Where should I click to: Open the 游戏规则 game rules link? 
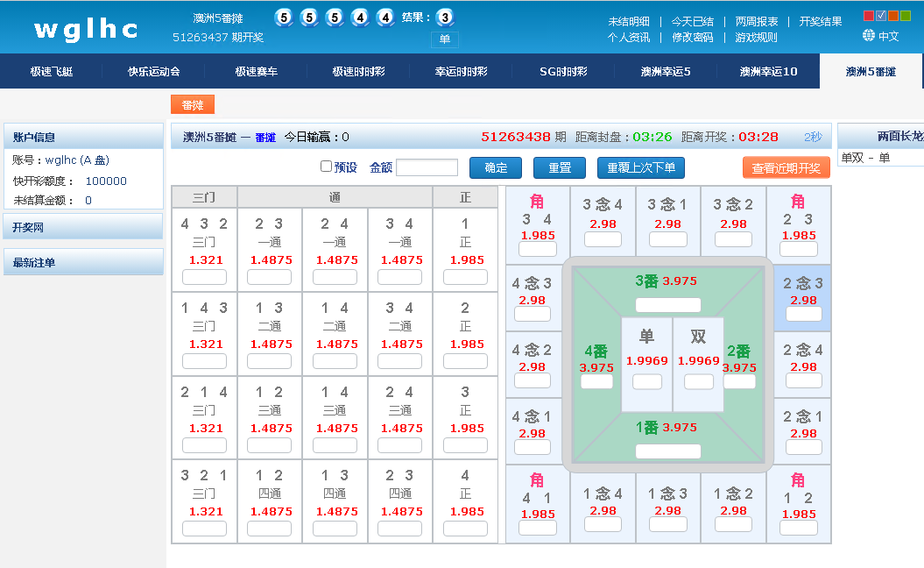coord(756,37)
